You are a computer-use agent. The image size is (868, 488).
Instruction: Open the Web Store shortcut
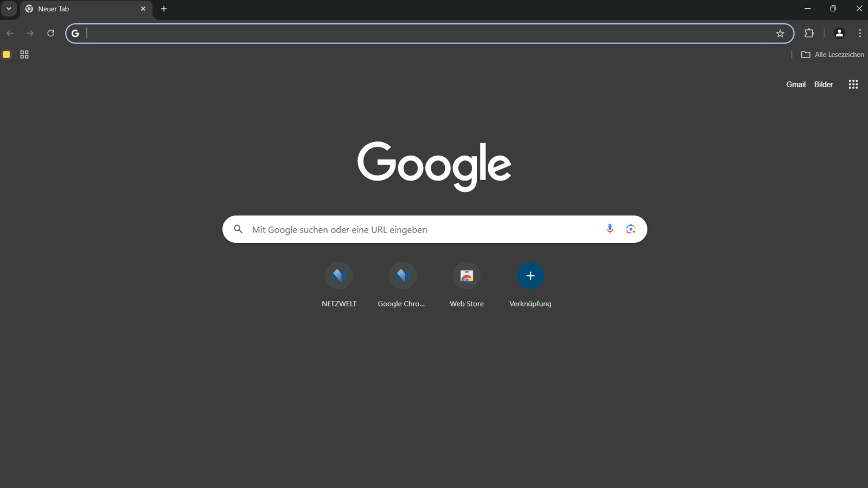click(467, 286)
